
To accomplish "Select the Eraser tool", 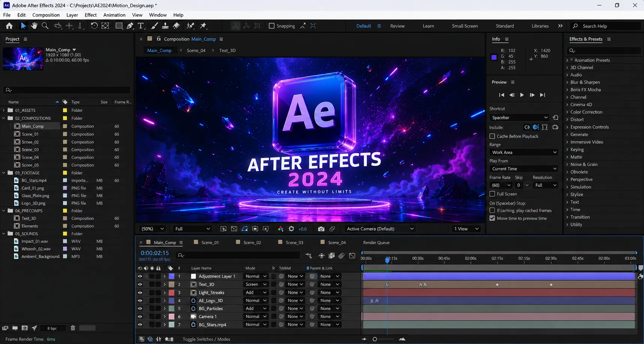I will click(x=176, y=26).
